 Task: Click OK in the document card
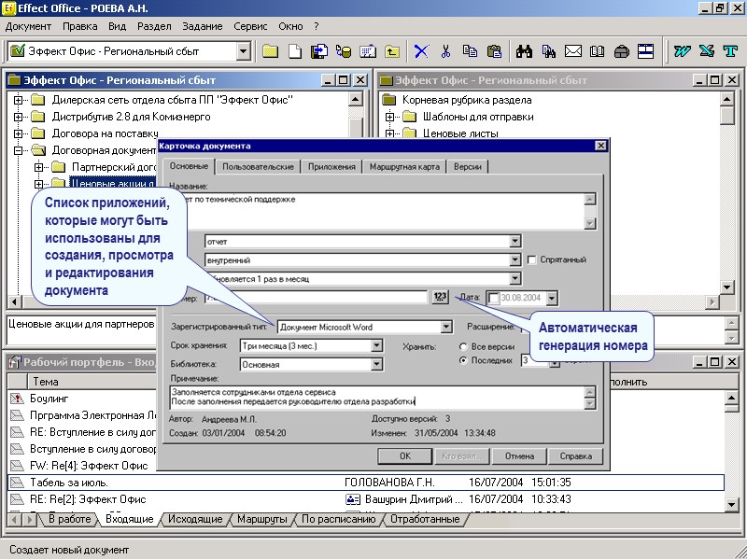(x=405, y=455)
